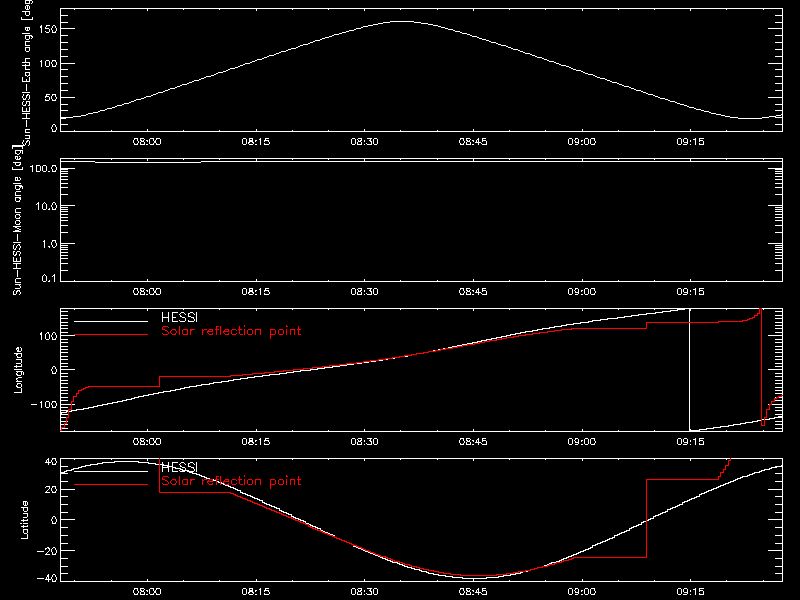Click the peak of the Sun-HESSI-Earth angle curve
This screenshot has width=800, height=600.
tap(403, 21)
